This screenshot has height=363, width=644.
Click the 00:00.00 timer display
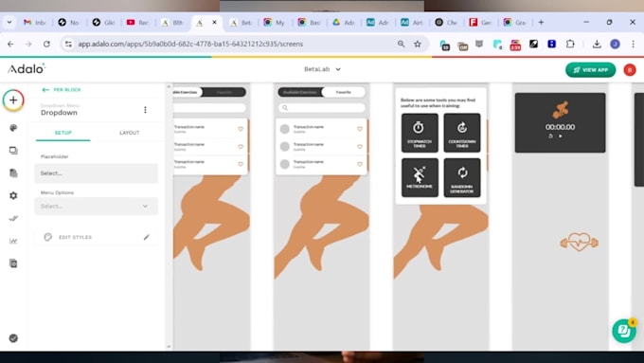point(561,127)
